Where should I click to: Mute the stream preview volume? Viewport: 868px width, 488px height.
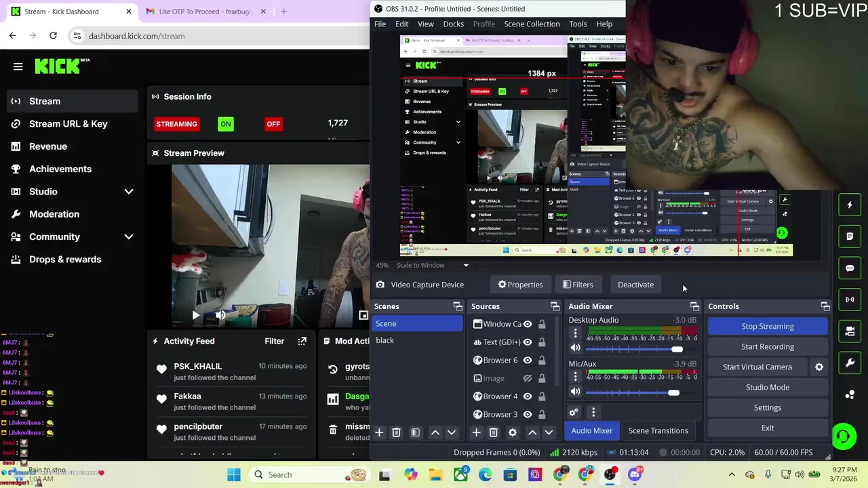click(220, 314)
